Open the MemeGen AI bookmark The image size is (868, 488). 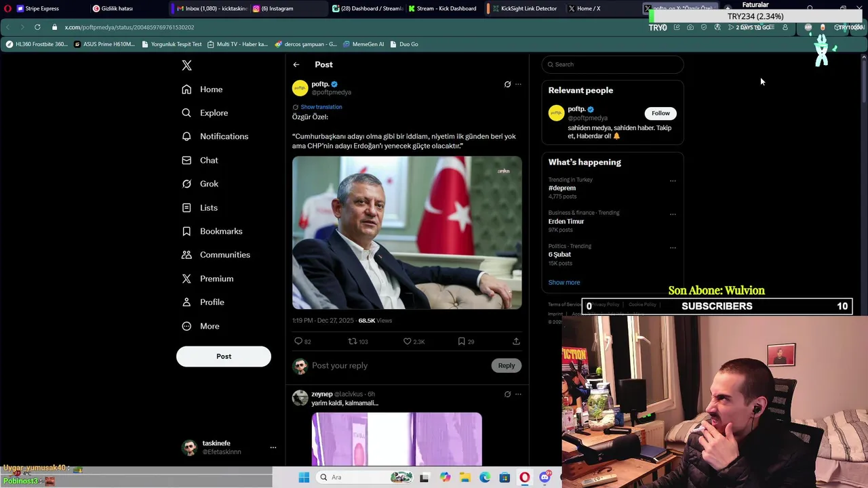coord(363,44)
